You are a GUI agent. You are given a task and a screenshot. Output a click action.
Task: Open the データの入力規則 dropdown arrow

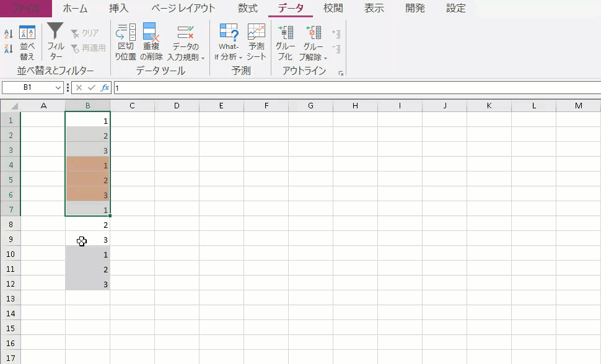pos(203,58)
